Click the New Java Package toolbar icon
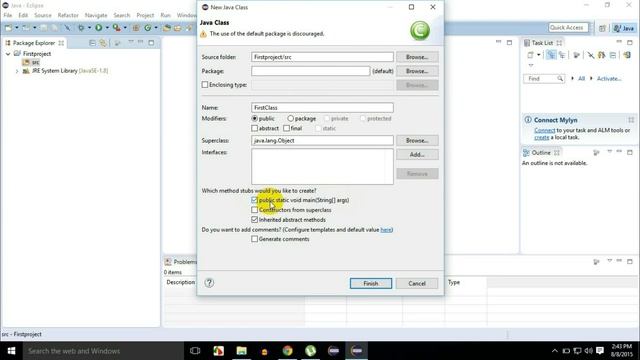Viewport: 640px width, 360px height. click(136, 28)
